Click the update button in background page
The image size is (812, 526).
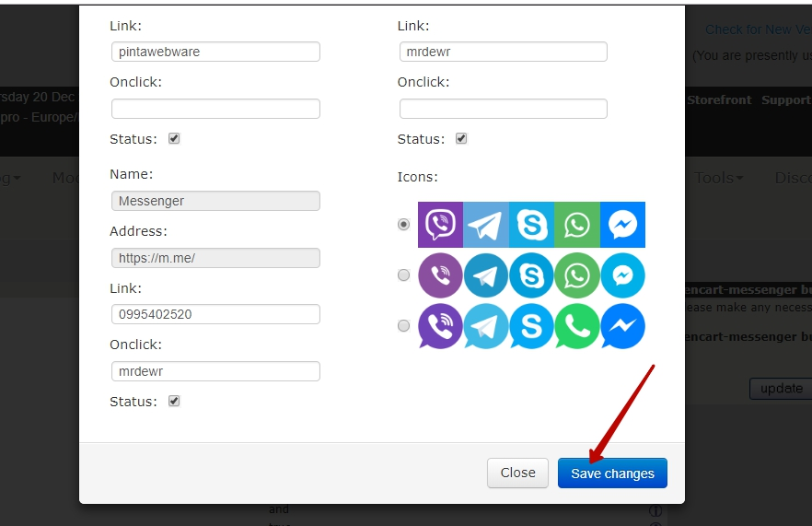(781, 389)
